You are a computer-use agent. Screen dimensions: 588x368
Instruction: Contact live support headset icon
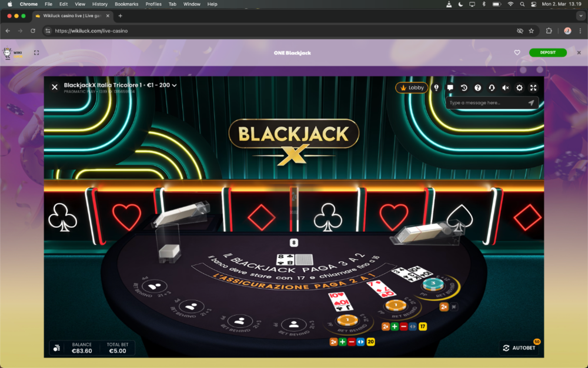tap(492, 88)
